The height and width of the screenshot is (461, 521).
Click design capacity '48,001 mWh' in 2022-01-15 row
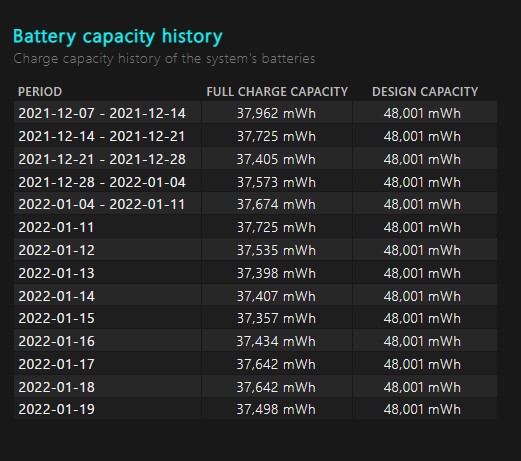[x=422, y=318]
